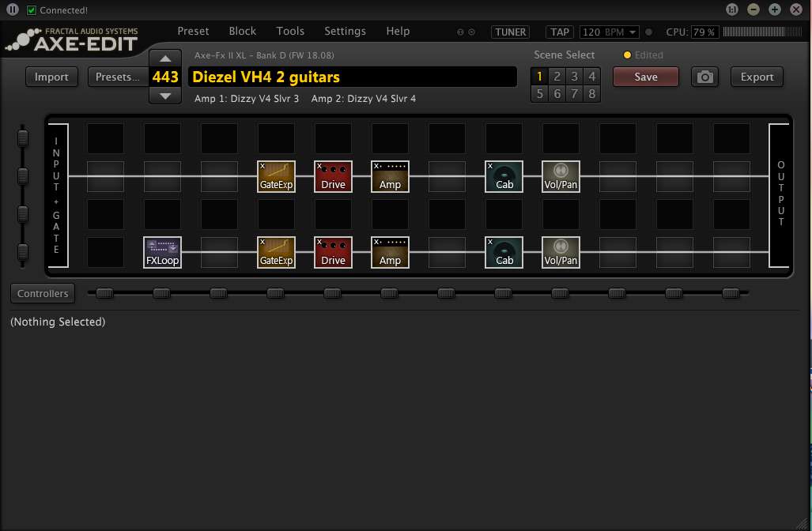This screenshot has width=812, height=531.
Task: Click the Amp 1: Dizzy V4 Slvr 3 label
Action: 247,98
